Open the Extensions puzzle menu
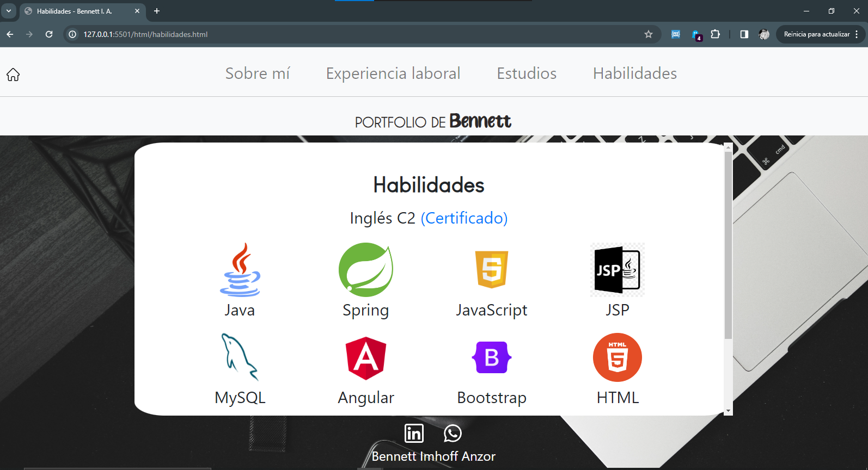Viewport: 868px width, 470px height. pyautogui.click(x=716, y=34)
